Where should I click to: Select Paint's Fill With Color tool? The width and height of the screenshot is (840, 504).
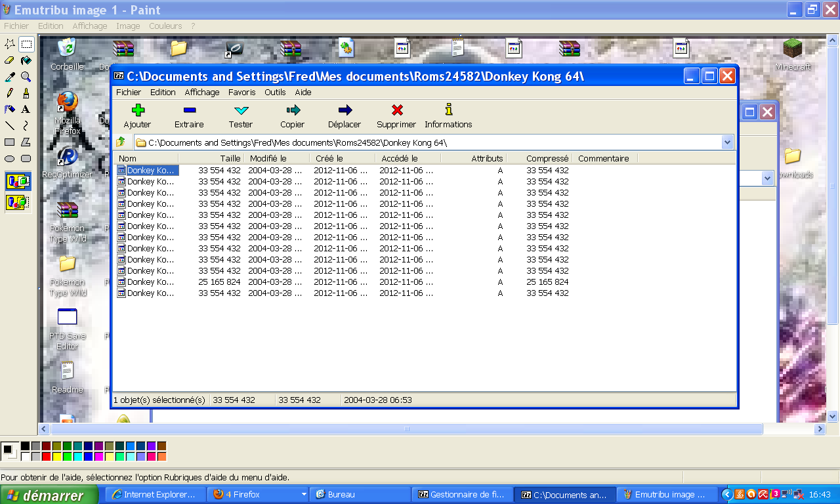(x=26, y=60)
